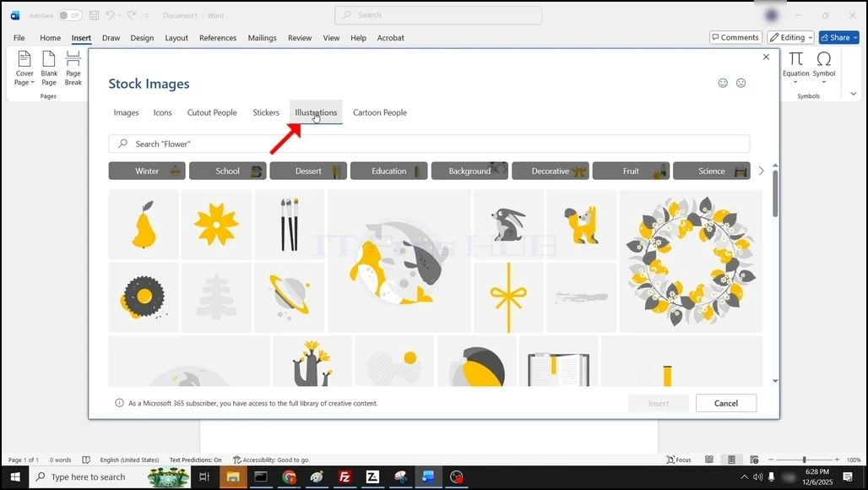This screenshot has width=868, height=490.
Task: Filter by the Background category
Action: [x=469, y=171]
